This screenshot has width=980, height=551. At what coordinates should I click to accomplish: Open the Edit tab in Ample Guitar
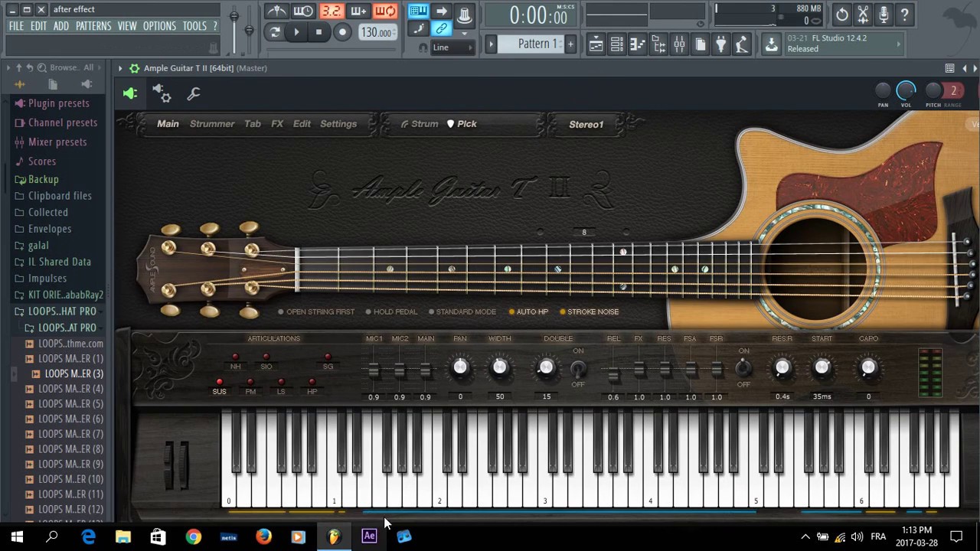click(302, 124)
